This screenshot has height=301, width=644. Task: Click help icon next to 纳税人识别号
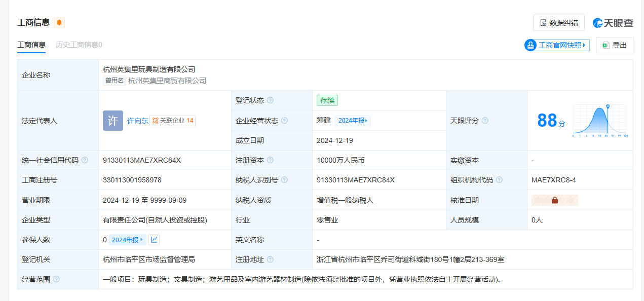tap(284, 180)
